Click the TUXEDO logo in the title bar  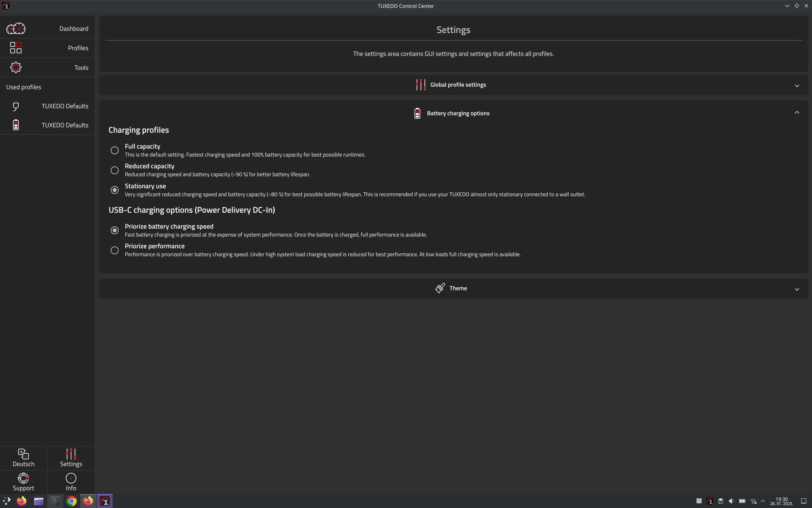6,6
